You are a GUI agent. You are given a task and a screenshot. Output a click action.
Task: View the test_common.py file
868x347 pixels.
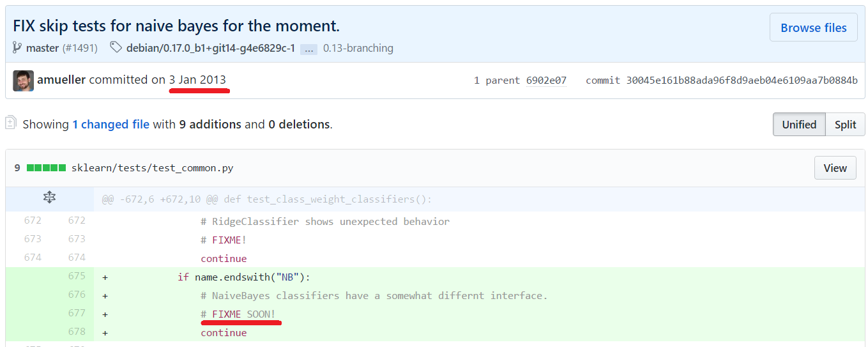[835, 168]
